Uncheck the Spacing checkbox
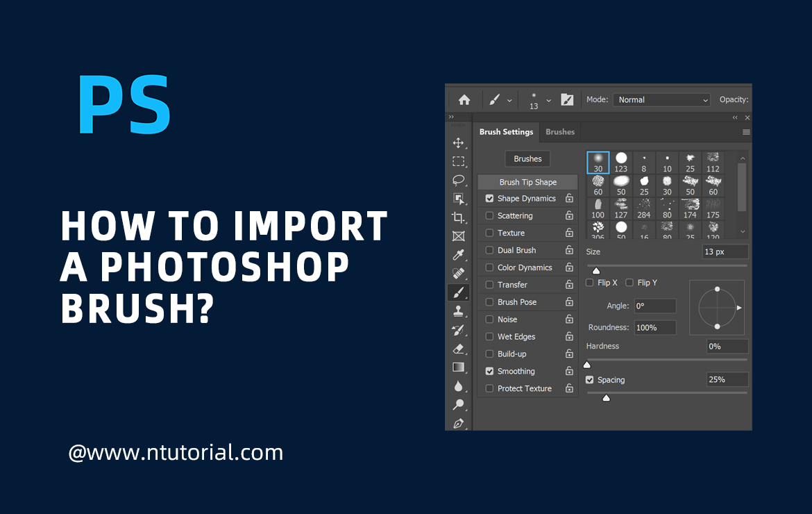 coord(589,380)
